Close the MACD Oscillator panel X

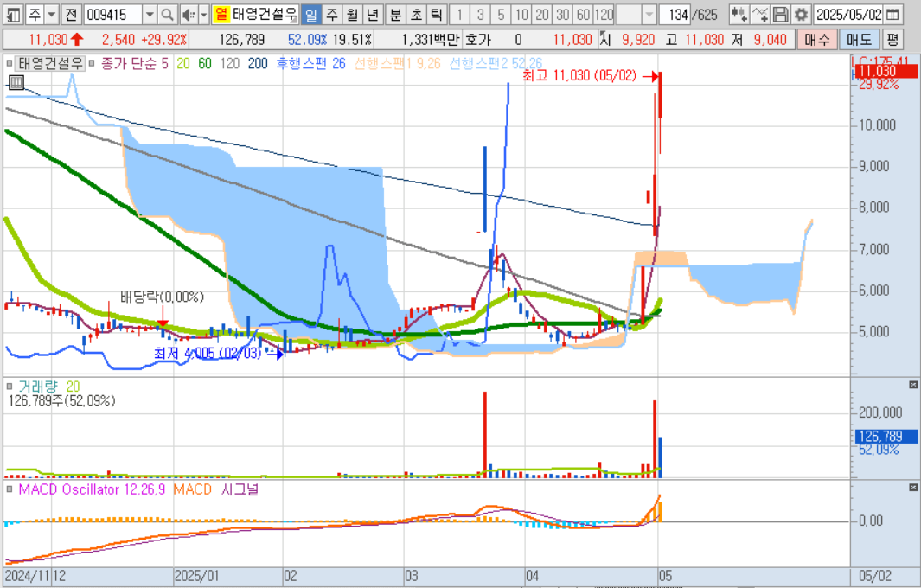pos(912,488)
